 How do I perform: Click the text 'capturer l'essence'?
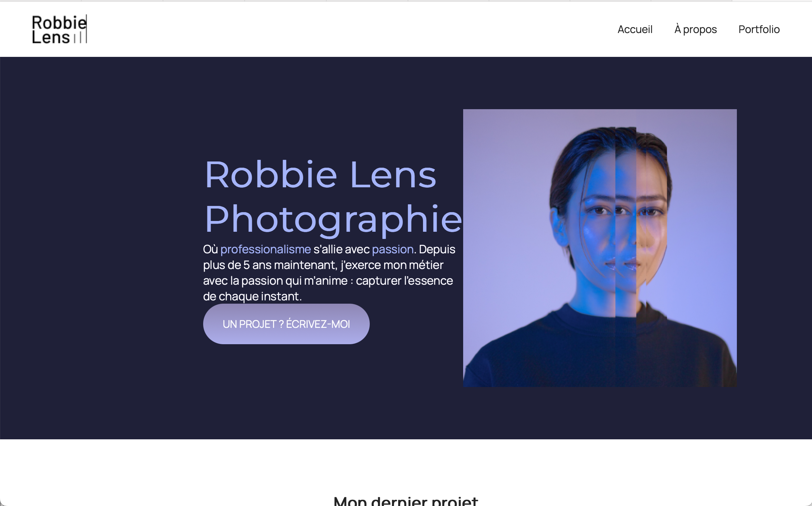pos(404,281)
